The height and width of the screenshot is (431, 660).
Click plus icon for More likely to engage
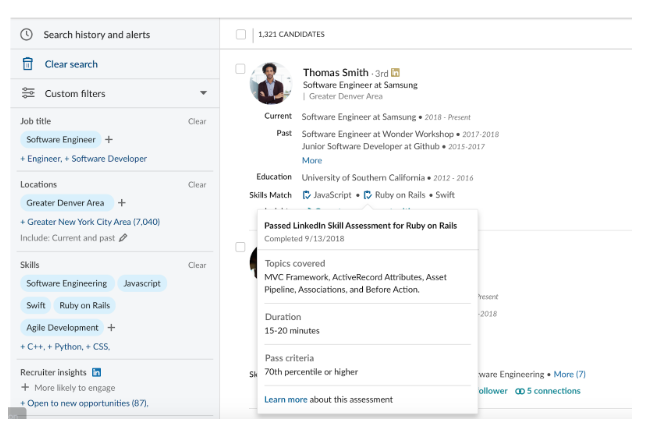tap(25, 387)
